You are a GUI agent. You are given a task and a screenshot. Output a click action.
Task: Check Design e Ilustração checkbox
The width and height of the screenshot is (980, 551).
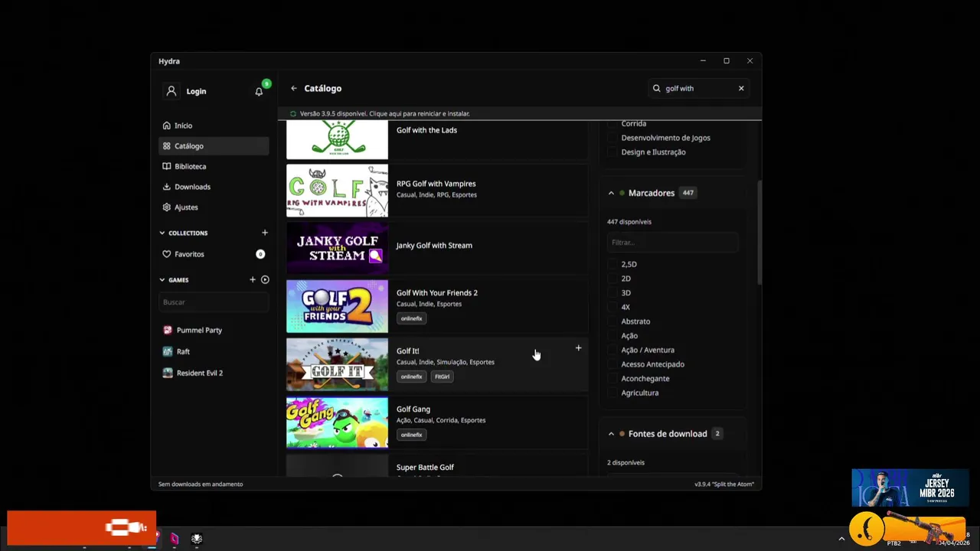coord(612,152)
